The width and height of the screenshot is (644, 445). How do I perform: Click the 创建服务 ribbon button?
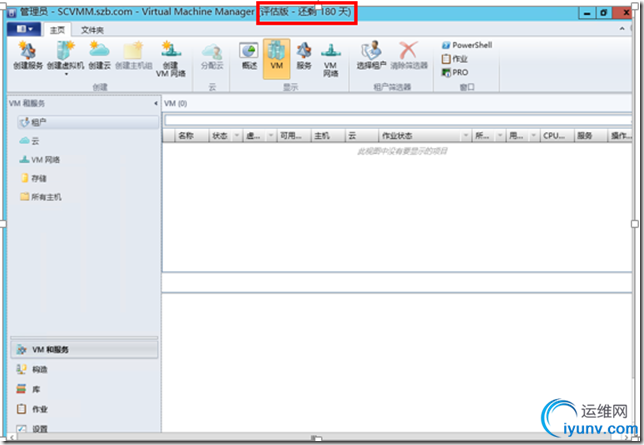(x=28, y=55)
